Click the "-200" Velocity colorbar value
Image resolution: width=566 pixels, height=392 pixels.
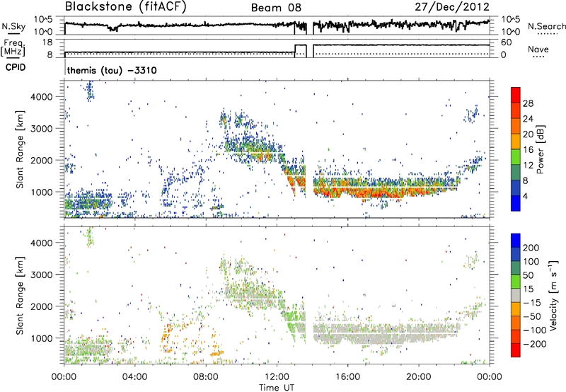point(535,344)
